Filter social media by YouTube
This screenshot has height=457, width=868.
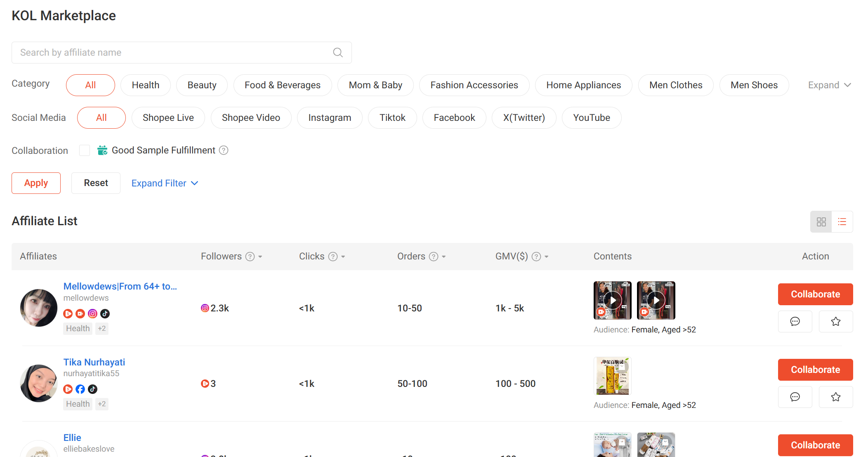(592, 118)
